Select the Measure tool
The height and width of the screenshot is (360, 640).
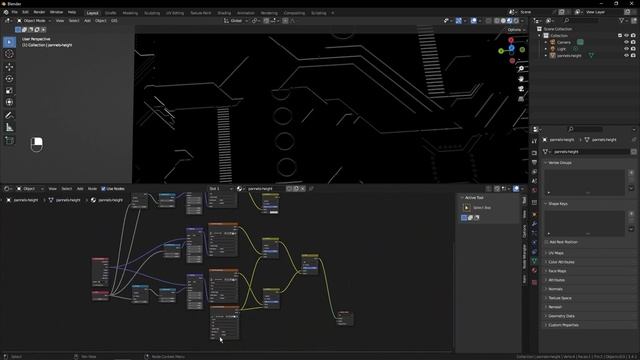pyautogui.click(x=9, y=128)
